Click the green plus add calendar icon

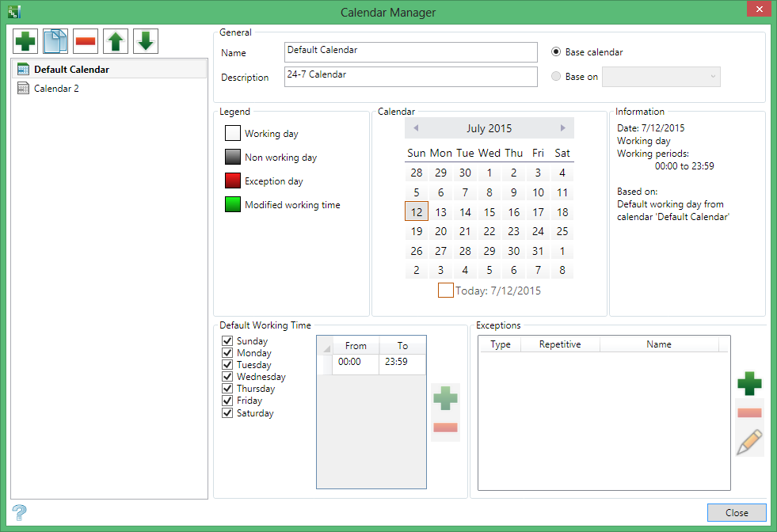click(x=25, y=40)
